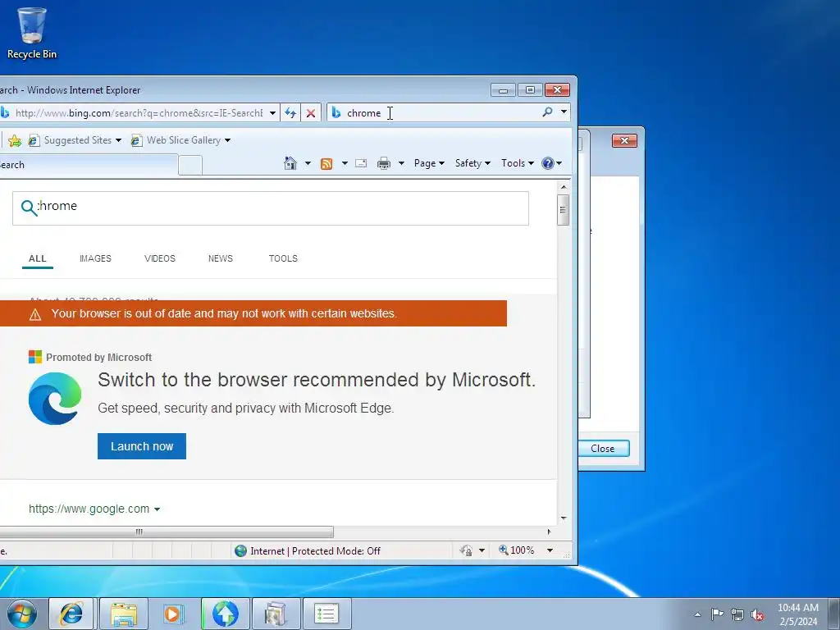Click Close button in the background dialog

pos(603,449)
